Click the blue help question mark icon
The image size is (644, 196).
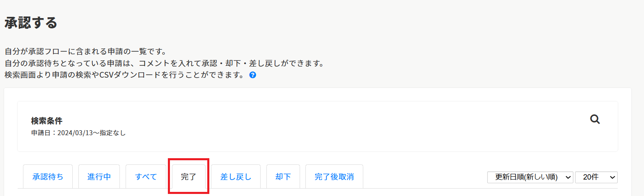(x=253, y=75)
